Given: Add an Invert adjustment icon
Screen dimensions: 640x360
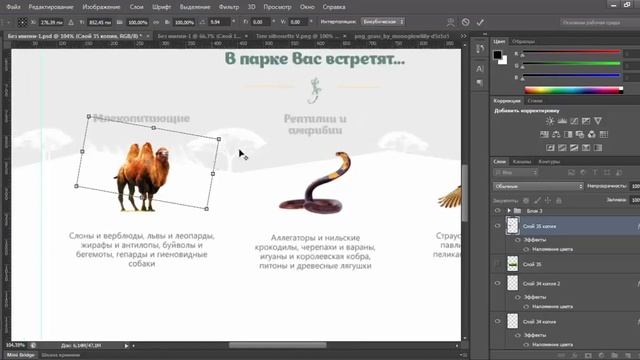Looking at the screenshot, I should pyautogui.click(x=550, y=148).
